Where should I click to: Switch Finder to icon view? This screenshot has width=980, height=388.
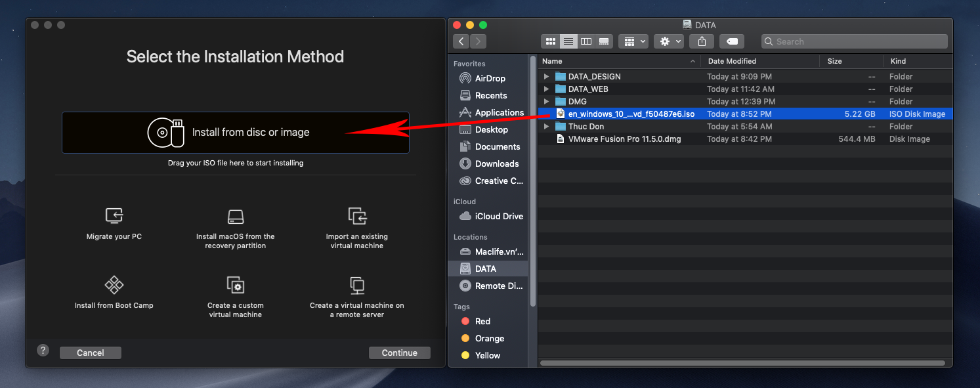pos(550,41)
